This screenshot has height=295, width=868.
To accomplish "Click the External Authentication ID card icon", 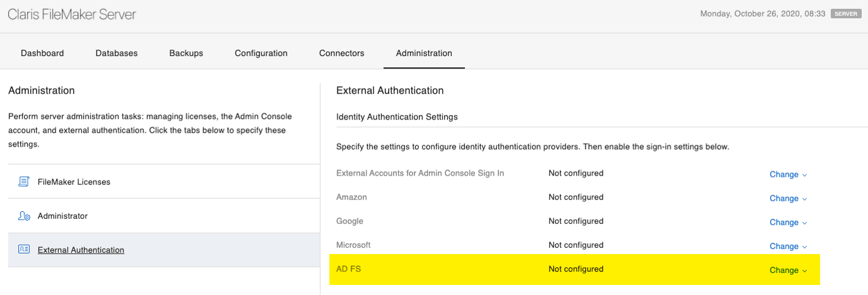I will tap(24, 250).
